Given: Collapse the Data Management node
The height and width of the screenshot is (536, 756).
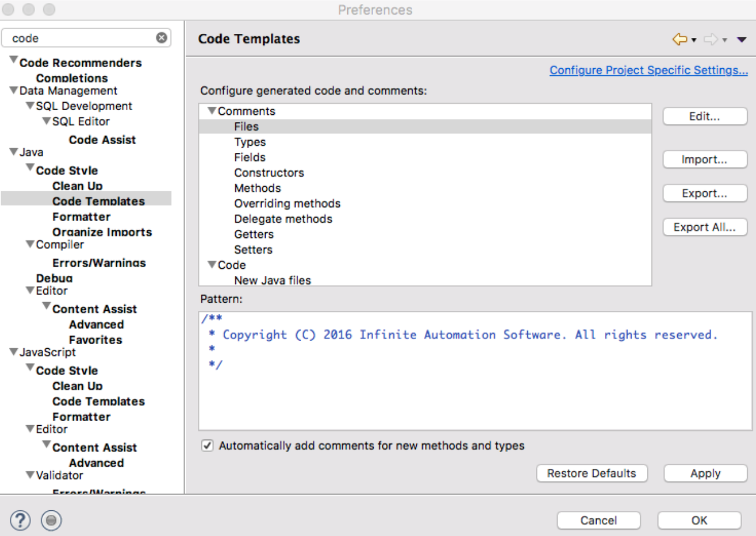Looking at the screenshot, I should 13,91.
